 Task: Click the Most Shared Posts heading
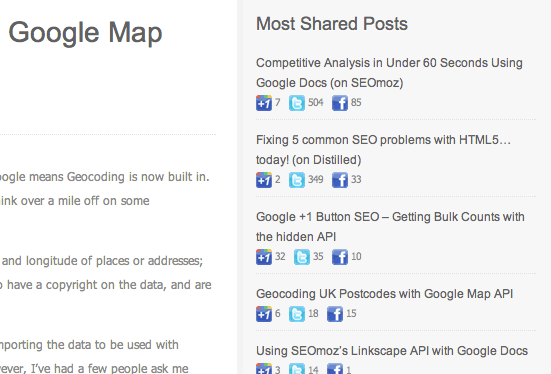[332, 24]
